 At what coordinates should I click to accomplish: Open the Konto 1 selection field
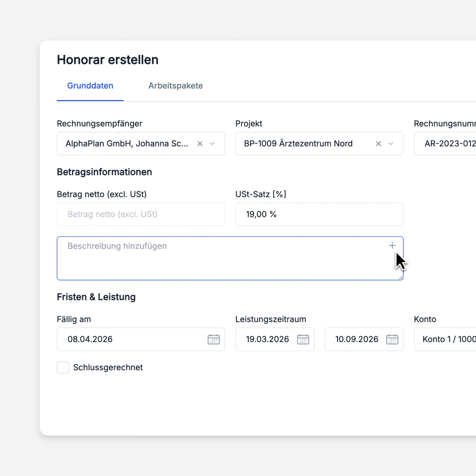tap(445, 339)
